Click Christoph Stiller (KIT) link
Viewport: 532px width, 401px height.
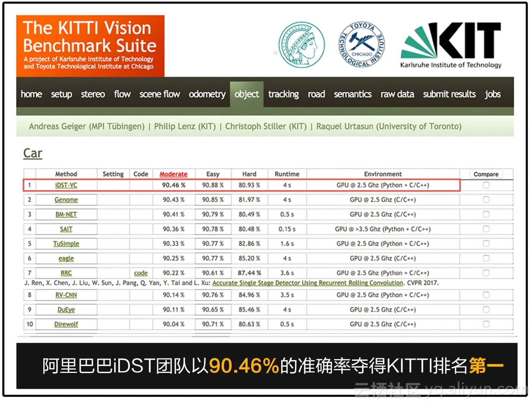(x=266, y=126)
